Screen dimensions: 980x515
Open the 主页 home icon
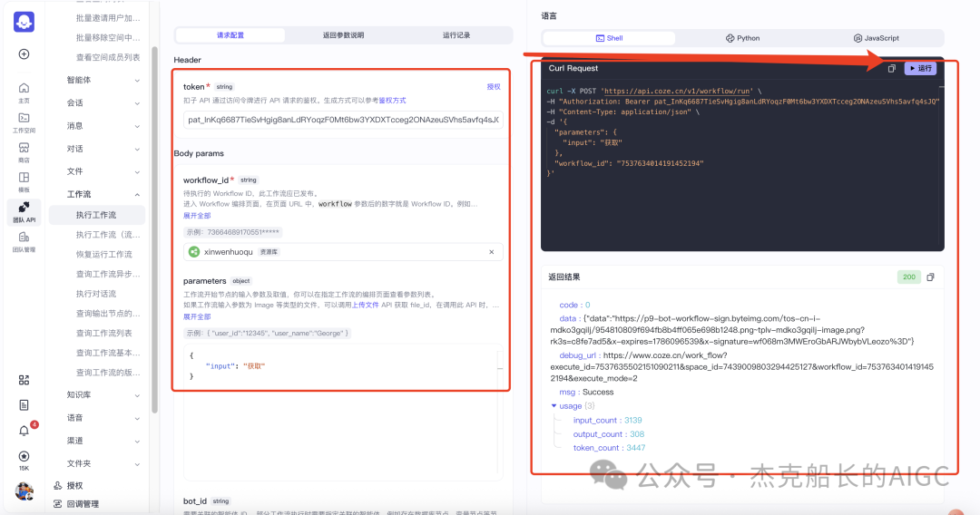click(24, 92)
